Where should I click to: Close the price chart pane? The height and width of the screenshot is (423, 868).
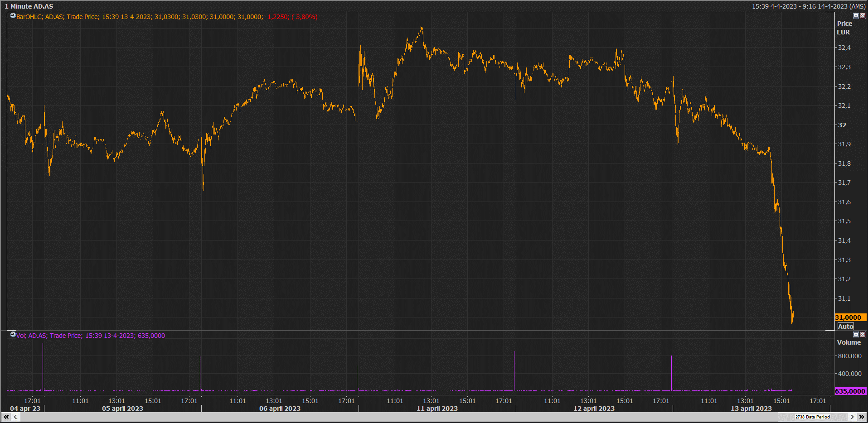click(x=863, y=15)
